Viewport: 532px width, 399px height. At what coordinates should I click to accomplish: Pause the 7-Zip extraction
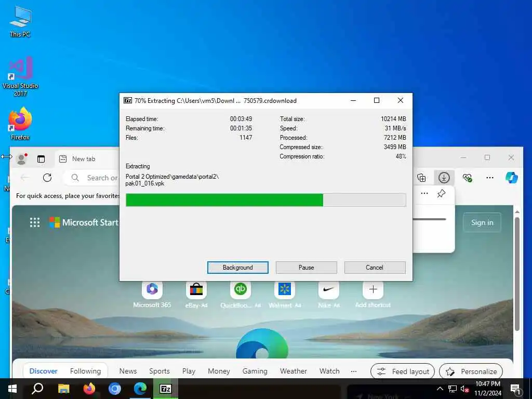tap(306, 268)
